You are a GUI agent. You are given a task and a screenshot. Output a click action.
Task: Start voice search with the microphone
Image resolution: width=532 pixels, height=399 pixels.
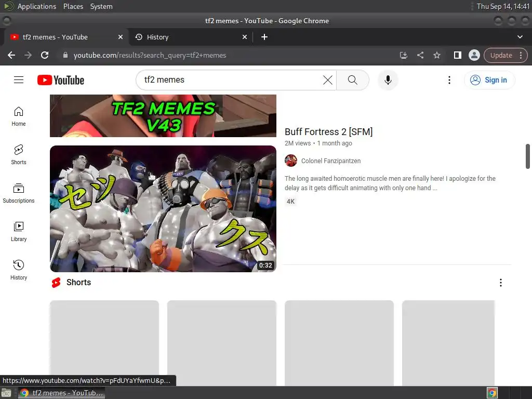388,80
